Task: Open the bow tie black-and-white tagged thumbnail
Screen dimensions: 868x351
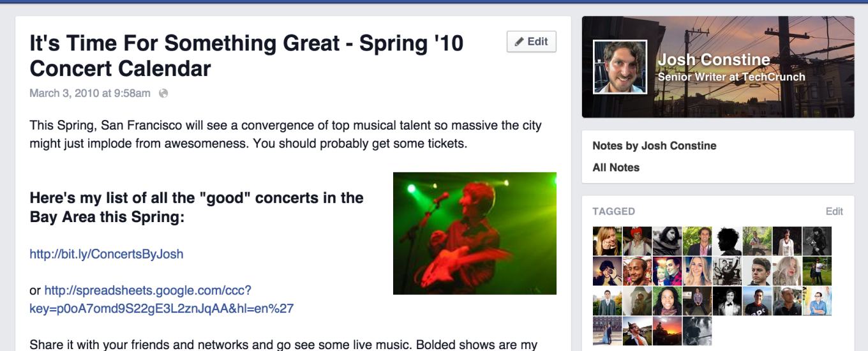Action: pos(727,301)
